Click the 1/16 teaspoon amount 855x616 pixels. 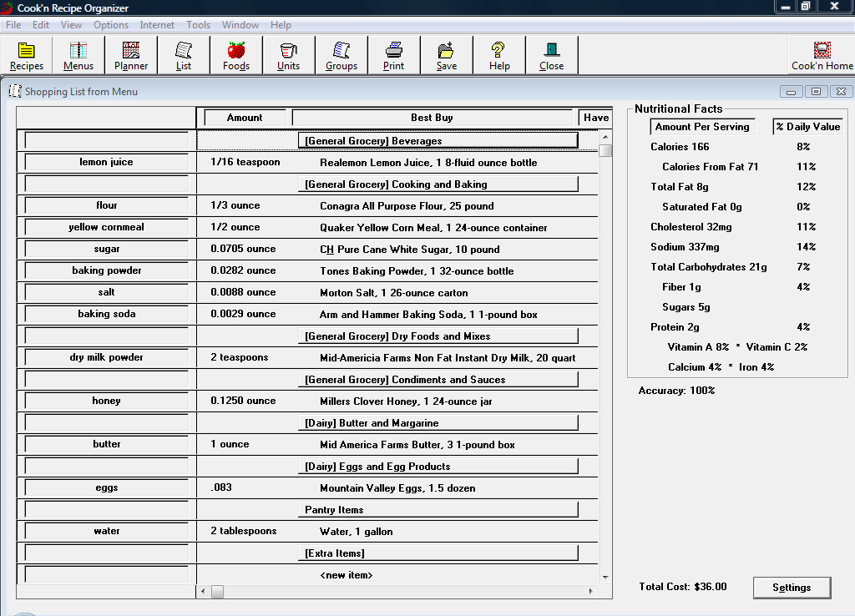click(x=245, y=162)
